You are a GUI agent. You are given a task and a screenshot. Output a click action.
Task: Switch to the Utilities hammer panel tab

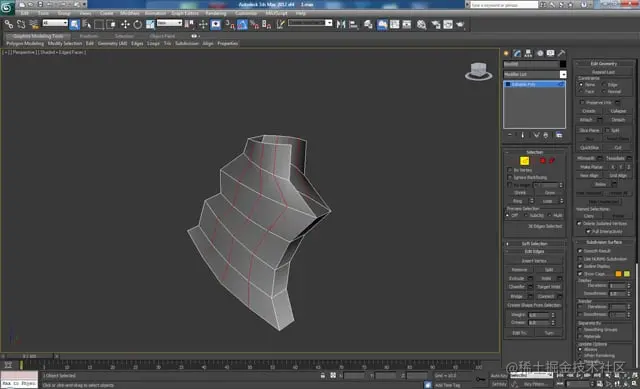tap(562, 53)
